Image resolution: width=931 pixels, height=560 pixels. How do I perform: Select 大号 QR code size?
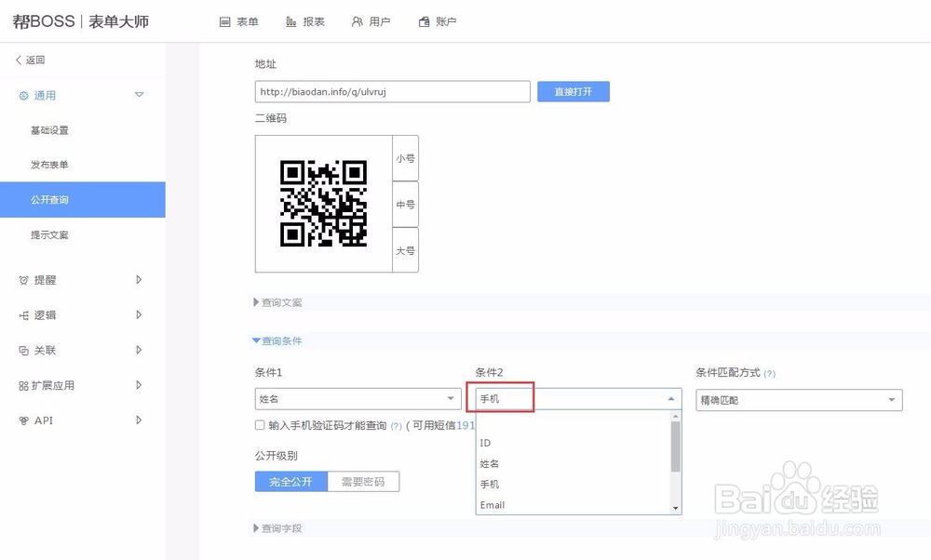[x=406, y=250]
